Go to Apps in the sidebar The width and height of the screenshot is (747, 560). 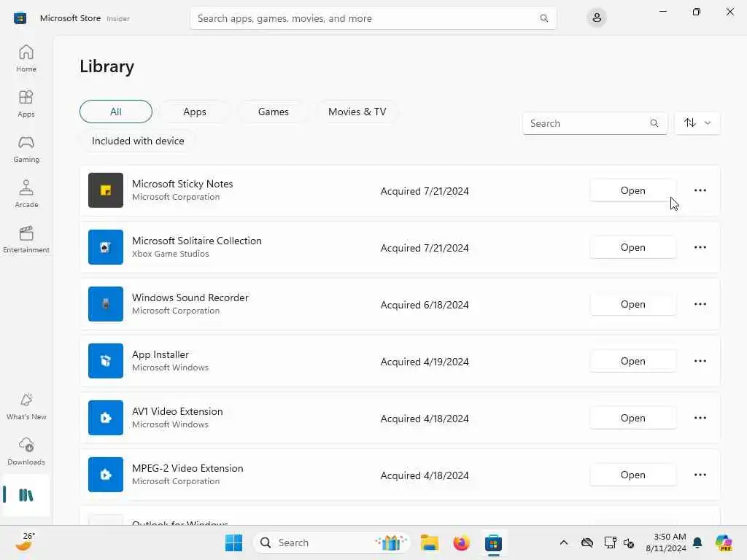coord(26,104)
